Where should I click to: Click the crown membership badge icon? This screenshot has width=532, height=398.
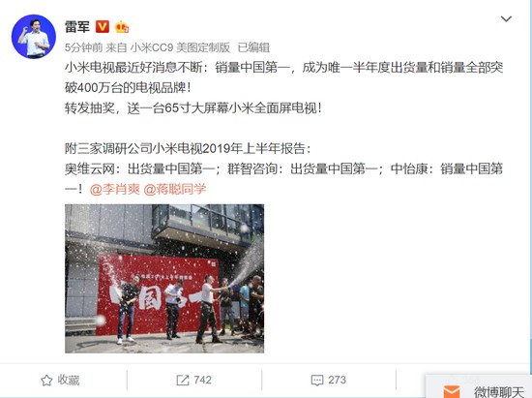pos(122,26)
